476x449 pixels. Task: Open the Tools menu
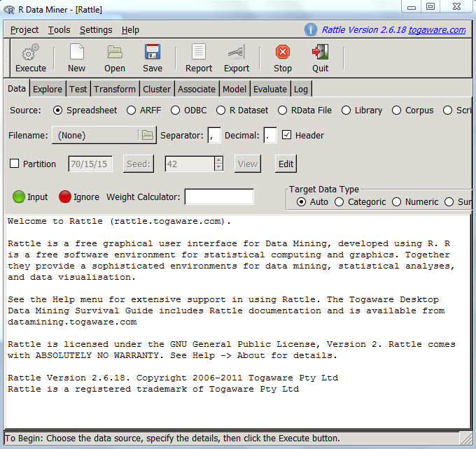[59, 30]
